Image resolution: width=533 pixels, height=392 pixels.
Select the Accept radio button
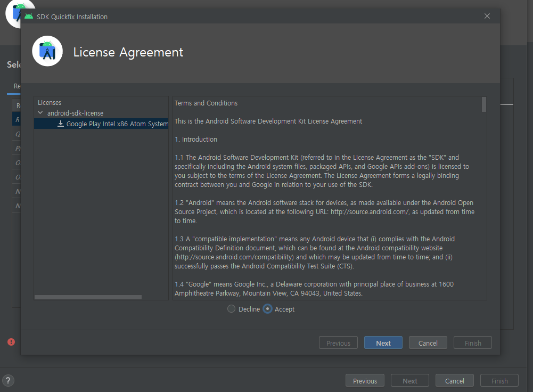267,309
